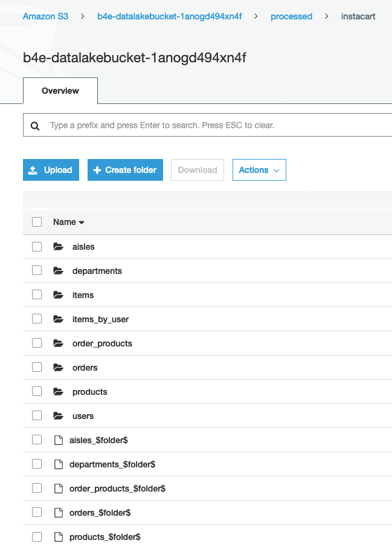Click the order_products folder icon
Screen dimensions: 392x555
pyautogui.click(x=59, y=343)
